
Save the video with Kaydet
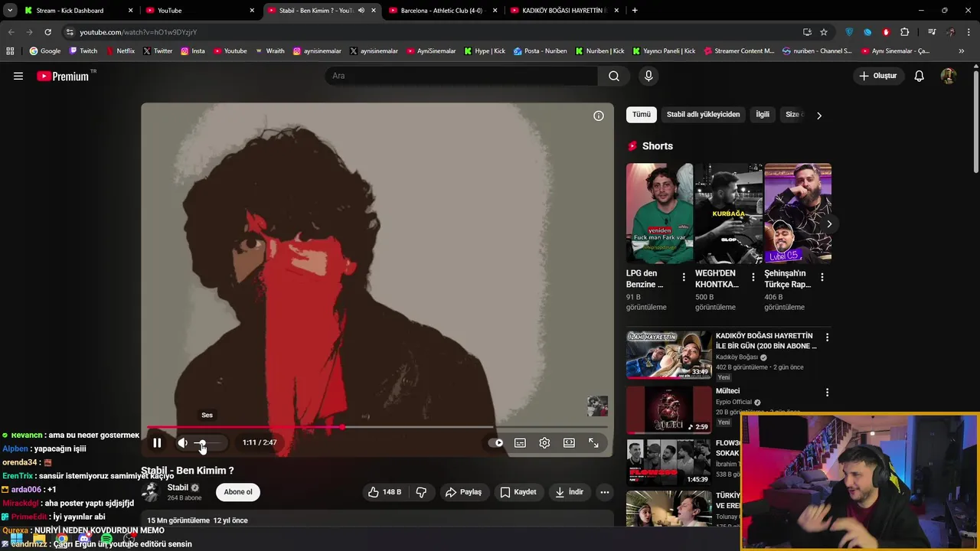click(518, 492)
